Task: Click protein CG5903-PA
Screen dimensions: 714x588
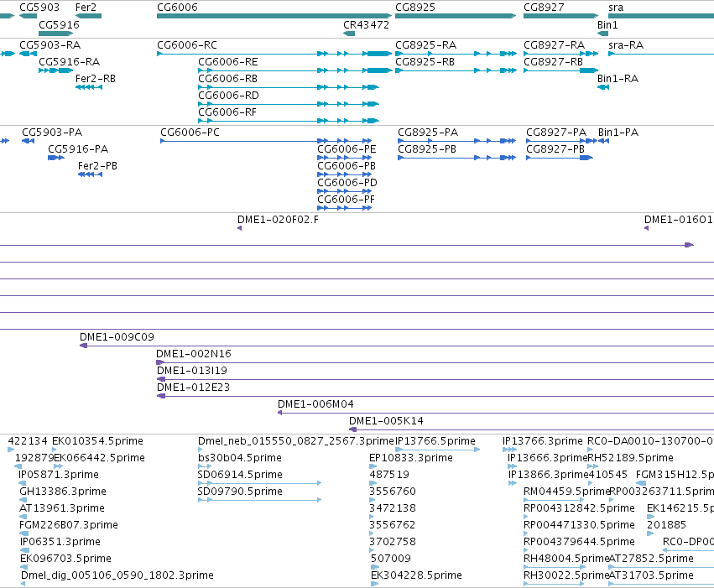Action: tap(52, 133)
